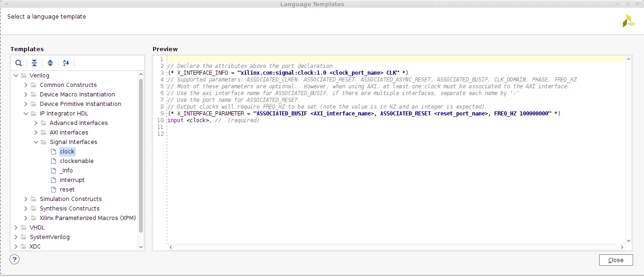
Task: Collapse the Verilog tree node
Action: click(x=16, y=76)
